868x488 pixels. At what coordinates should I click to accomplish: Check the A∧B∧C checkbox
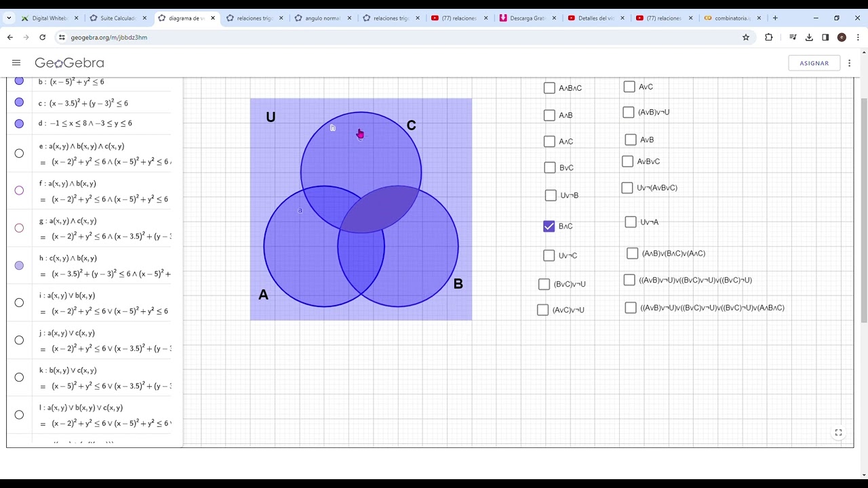pos(549,88)
